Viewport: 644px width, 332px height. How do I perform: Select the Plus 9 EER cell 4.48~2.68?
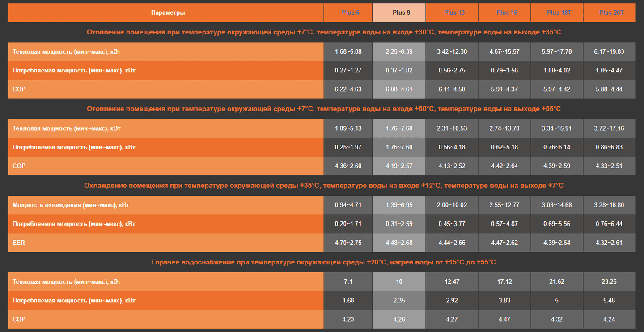pyautogui.click(x=399, y=243)
